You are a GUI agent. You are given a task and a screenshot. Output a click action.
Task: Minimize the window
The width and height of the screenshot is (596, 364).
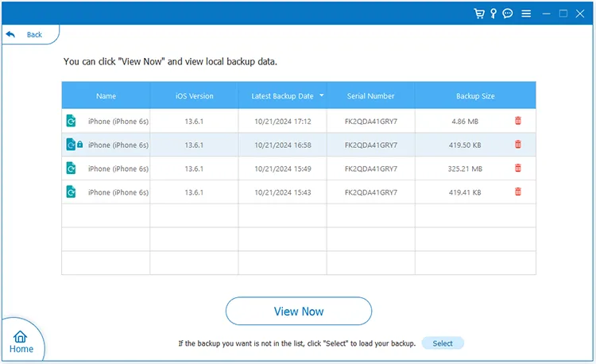coord(547,14)
